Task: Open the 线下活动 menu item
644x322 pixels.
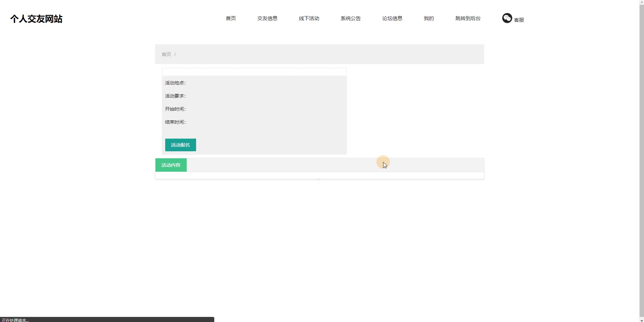Action: pyautogui.click(x=309, y=18)
